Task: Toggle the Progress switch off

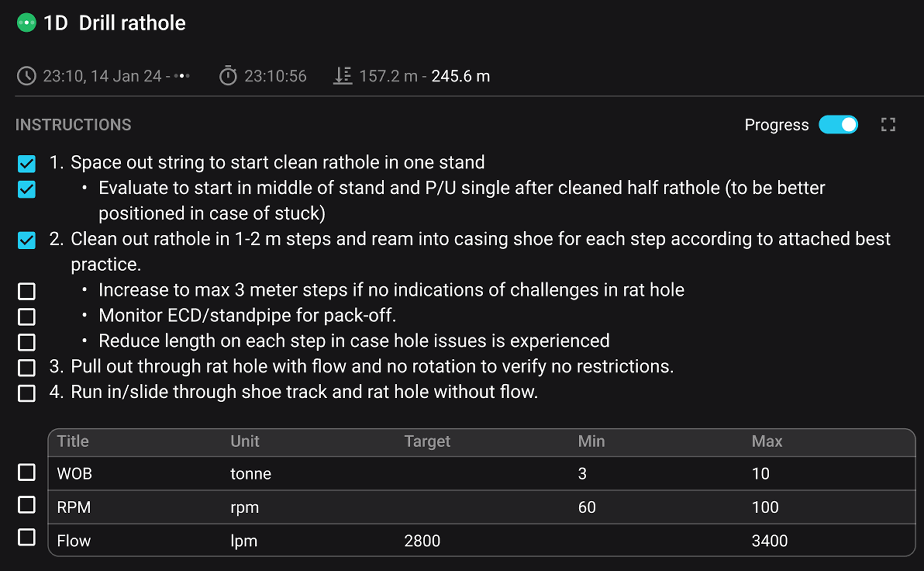Action: pos(838,125)
